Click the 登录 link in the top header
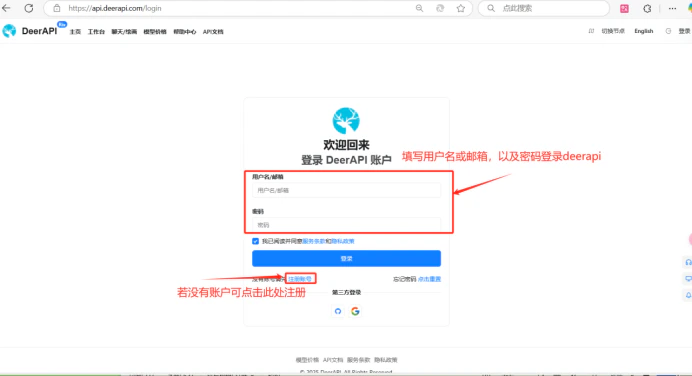692x376 pixels. click(x=684, y=31)
